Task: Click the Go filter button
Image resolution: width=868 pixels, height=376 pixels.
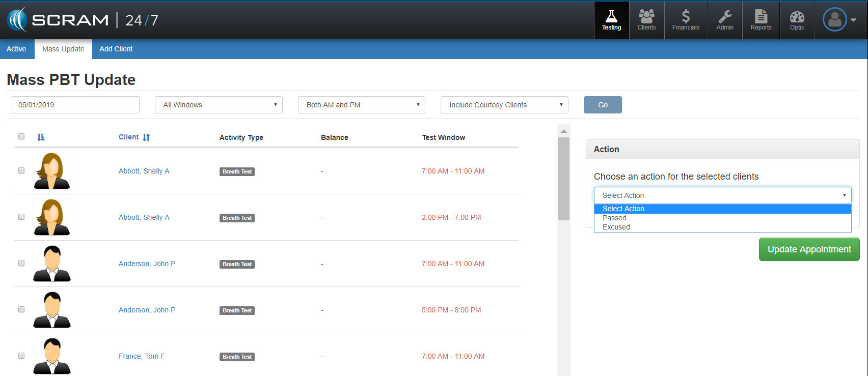Action: pos(603,105)
